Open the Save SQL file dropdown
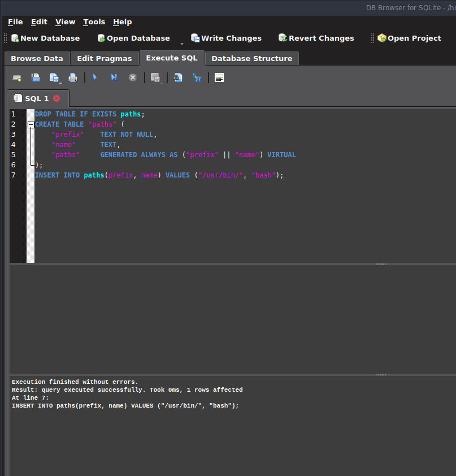This screenshot has width=456, height=476. click(x=60, y=83)
